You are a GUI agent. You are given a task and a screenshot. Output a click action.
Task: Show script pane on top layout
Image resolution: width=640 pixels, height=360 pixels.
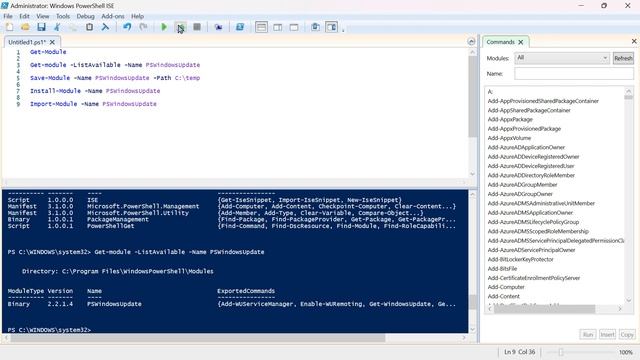[x=261, y=27]
